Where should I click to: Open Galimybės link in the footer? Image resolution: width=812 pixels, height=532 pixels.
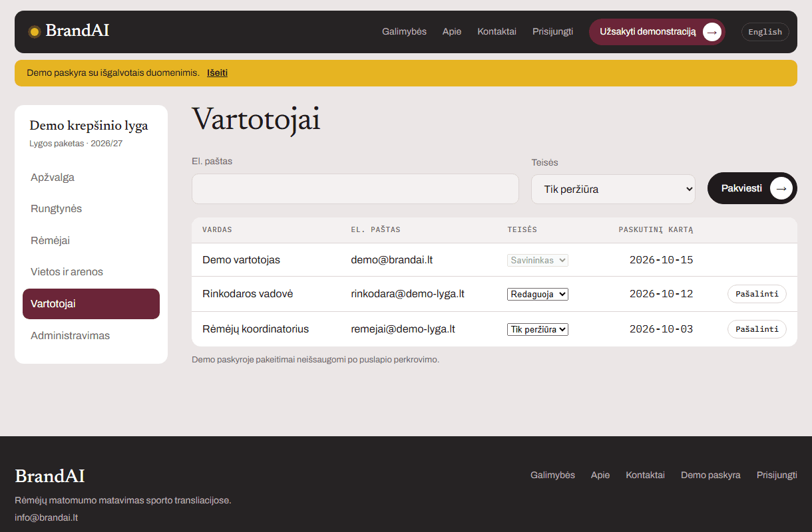[552, 475]
